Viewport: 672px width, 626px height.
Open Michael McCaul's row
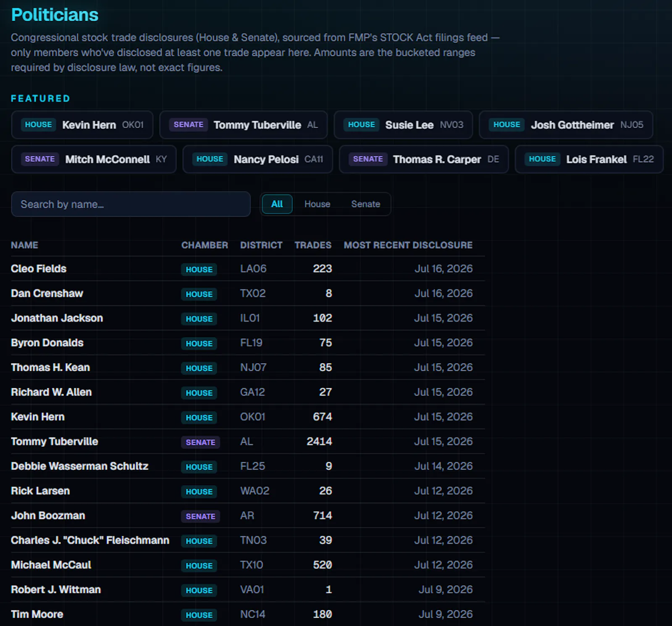click(x=248, y=565)
